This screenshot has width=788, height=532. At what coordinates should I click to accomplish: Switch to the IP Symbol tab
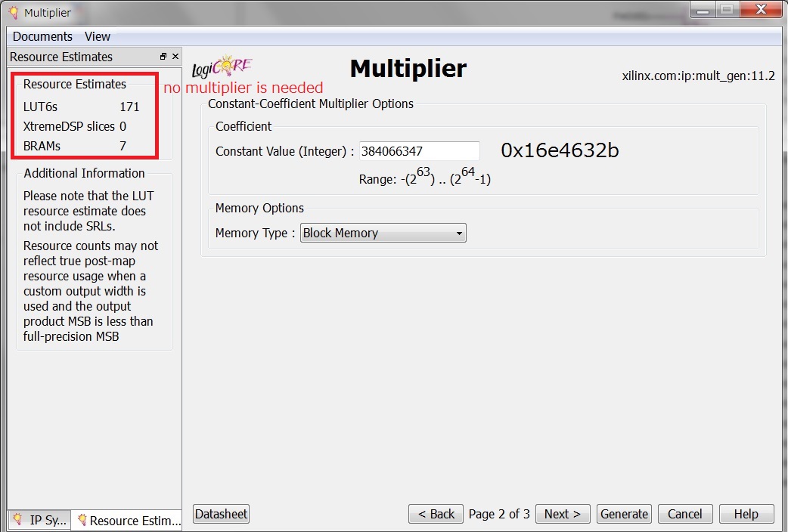point(39,520)
